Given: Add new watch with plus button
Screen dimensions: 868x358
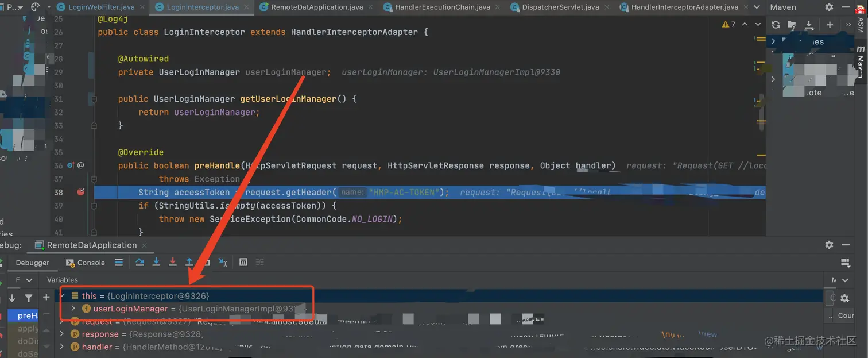Looking at the screenshot, I should 46,297.
